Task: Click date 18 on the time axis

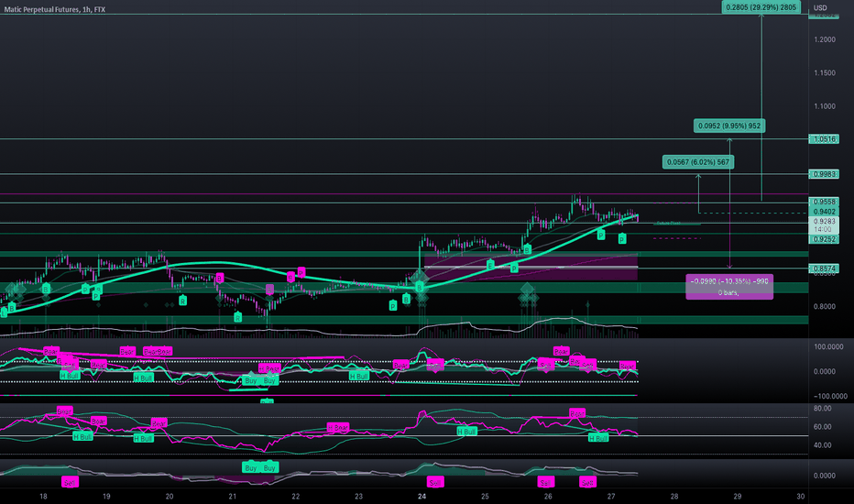Action: 43,497
